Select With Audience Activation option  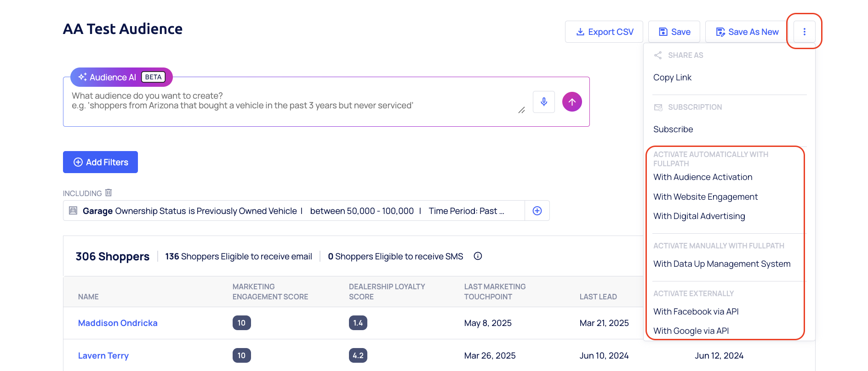pyautogui.click(x=702, y=177)
